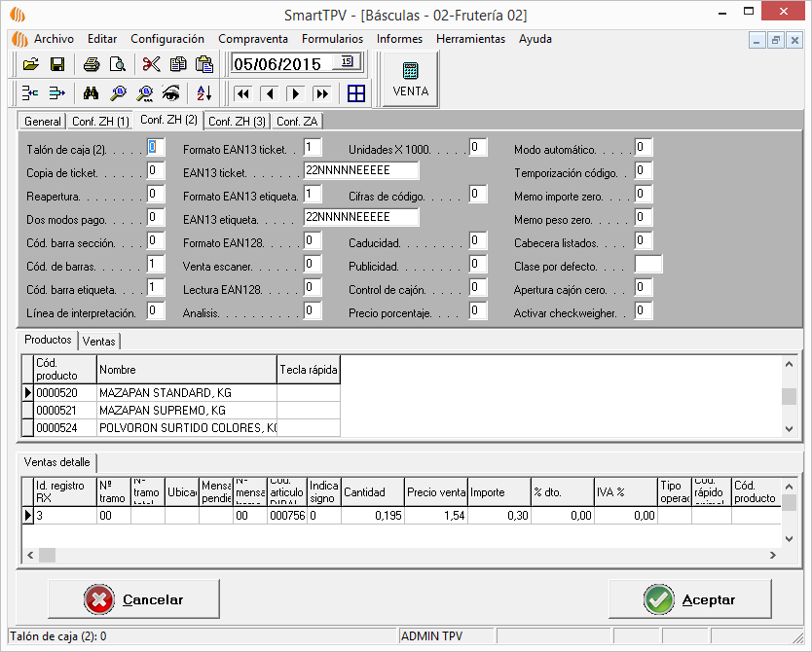The image size is (812, 652).
Task: Click the insert record icon with left arrow
Action: tap(30, 93)
